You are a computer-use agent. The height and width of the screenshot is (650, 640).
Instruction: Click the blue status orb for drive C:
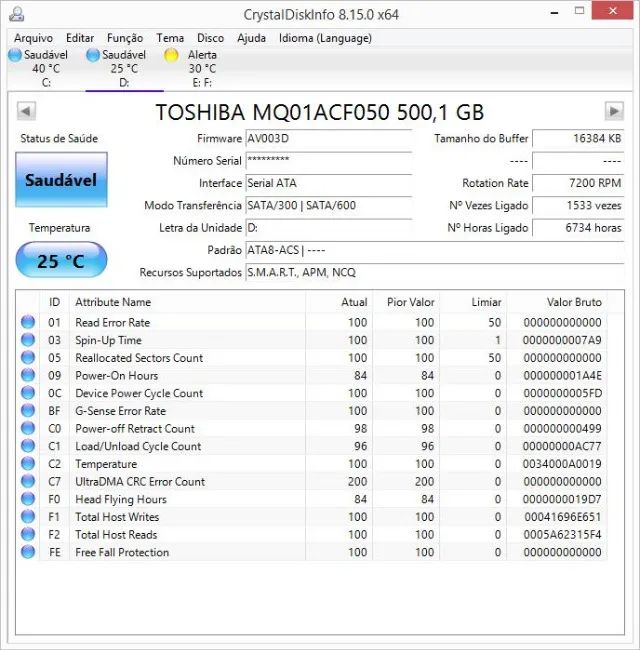coord(15,55)
